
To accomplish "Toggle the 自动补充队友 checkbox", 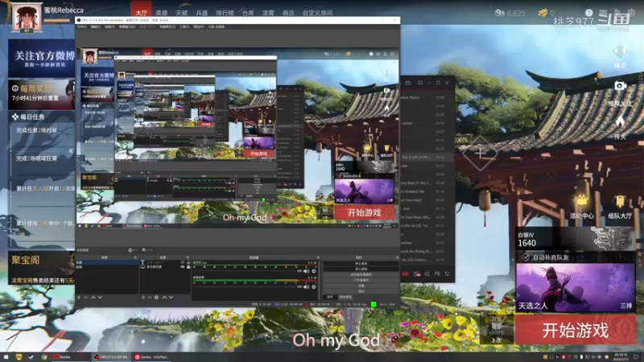I will [526, 257].
